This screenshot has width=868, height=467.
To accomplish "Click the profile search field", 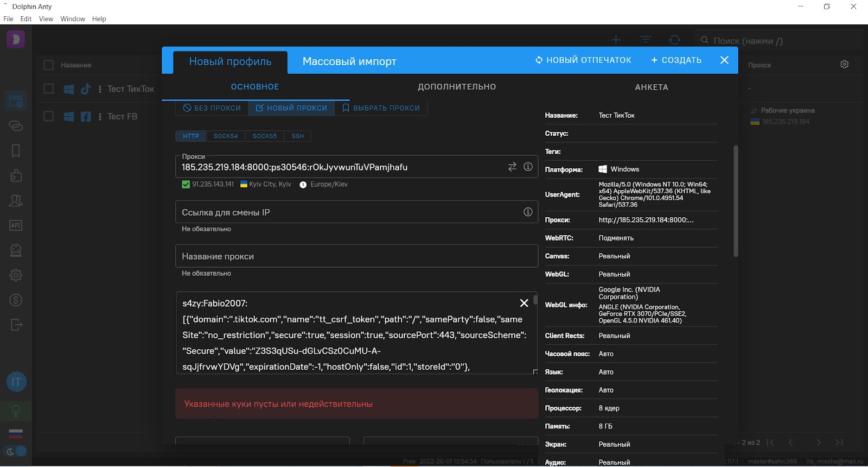I will [778, 41].
